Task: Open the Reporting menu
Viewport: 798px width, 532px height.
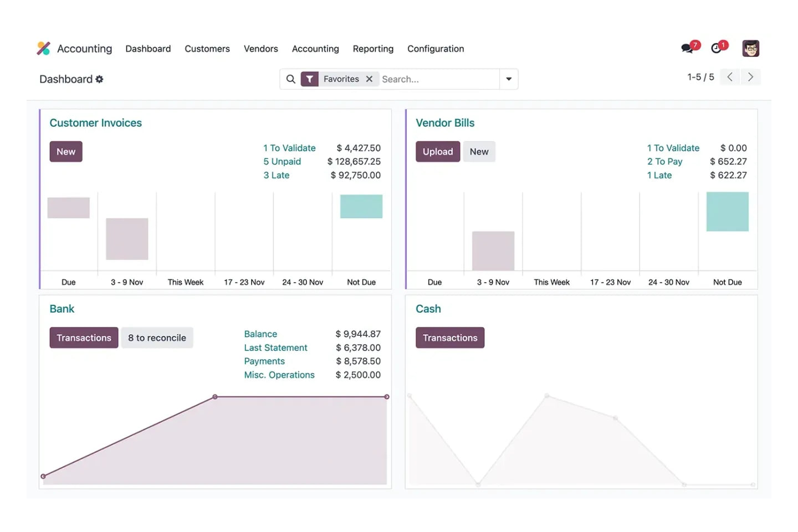Action: [x=373, y=49]
